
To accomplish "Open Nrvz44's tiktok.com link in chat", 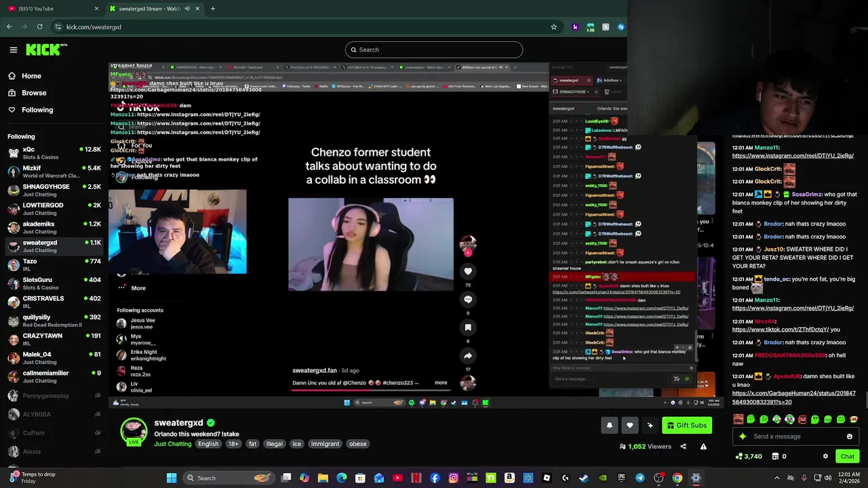I will 781,329.
